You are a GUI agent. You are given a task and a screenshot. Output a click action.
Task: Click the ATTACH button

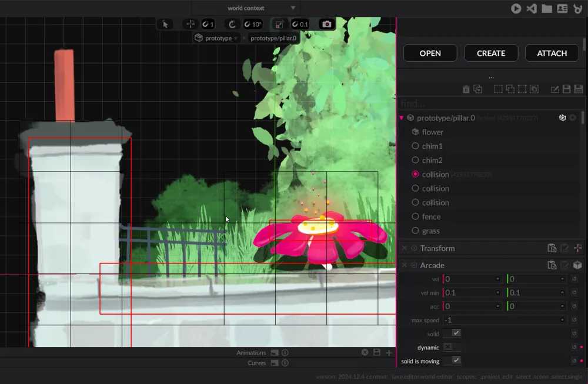point(552,53)
